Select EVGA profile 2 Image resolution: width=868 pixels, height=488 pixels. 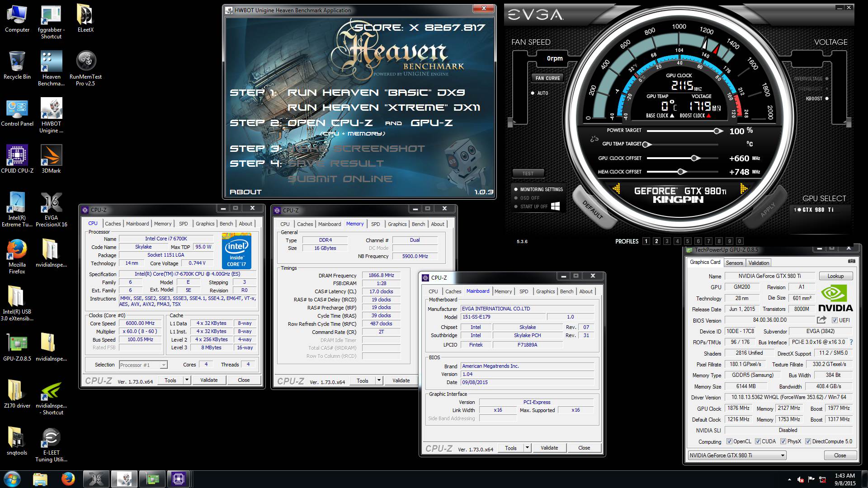[x=656, y=241]
